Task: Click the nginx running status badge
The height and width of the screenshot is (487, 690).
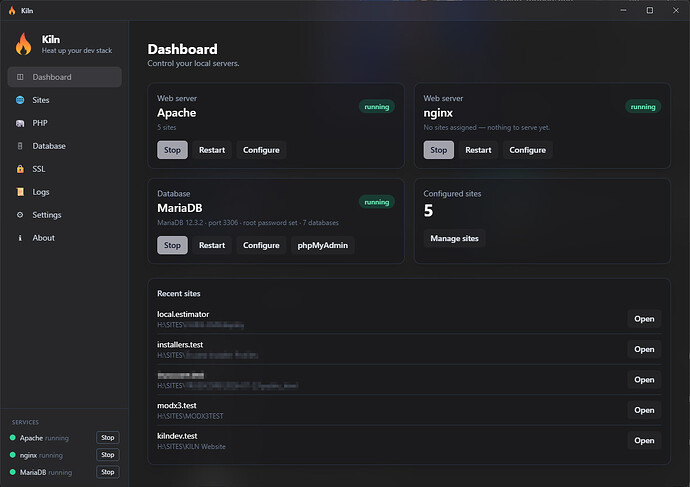Action: (643, 107)
